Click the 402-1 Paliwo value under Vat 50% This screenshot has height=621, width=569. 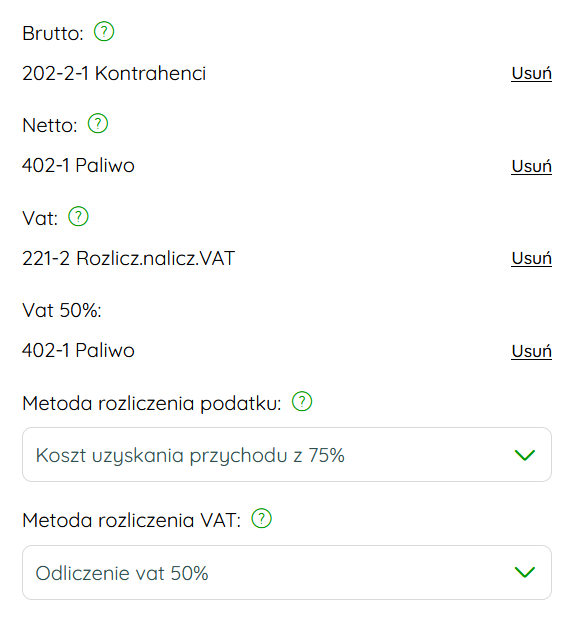pos(78,351)
